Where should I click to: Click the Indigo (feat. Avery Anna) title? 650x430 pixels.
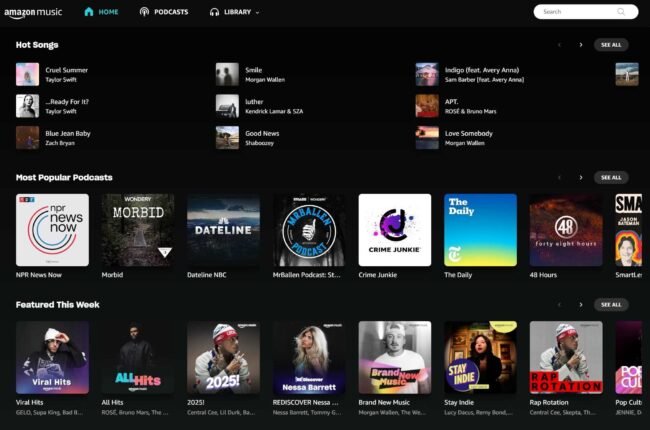[482, 70]
